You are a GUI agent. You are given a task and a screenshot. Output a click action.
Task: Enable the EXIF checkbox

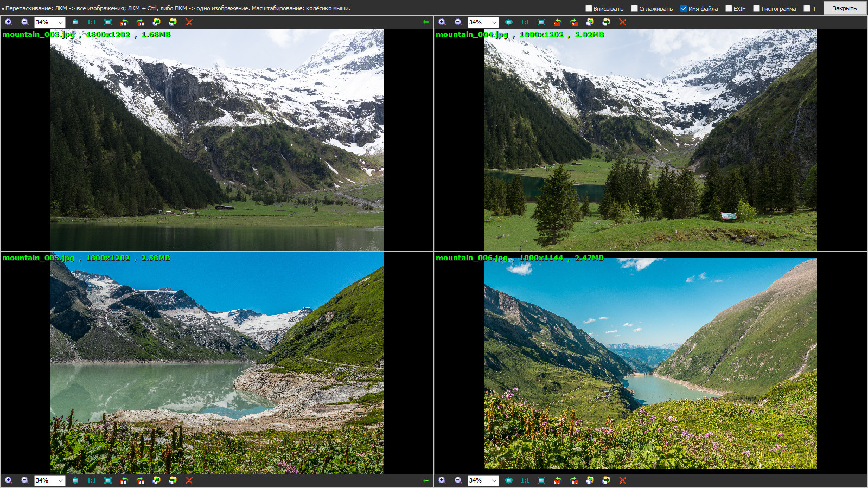730,8
